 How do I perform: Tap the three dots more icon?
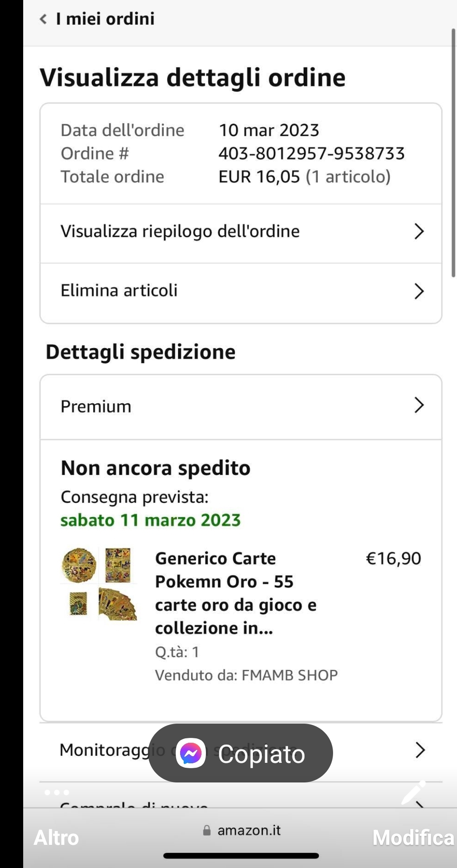[57, 793]
